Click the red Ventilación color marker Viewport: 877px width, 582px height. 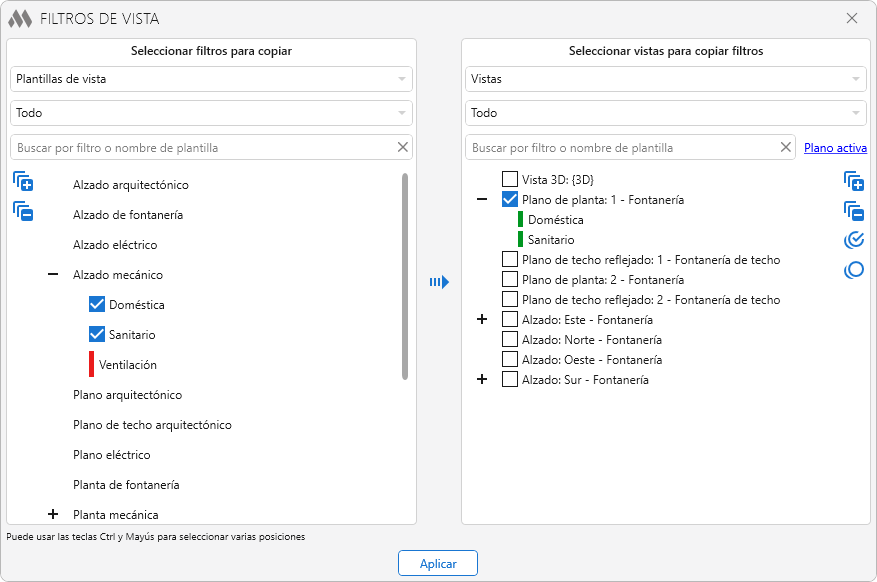pos(91,364)
